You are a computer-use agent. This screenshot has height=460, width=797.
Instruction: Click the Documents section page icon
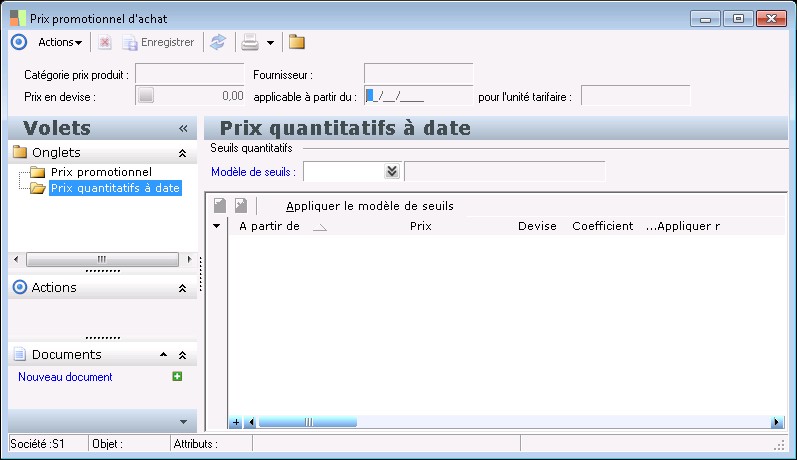click(x=19, y=354)
